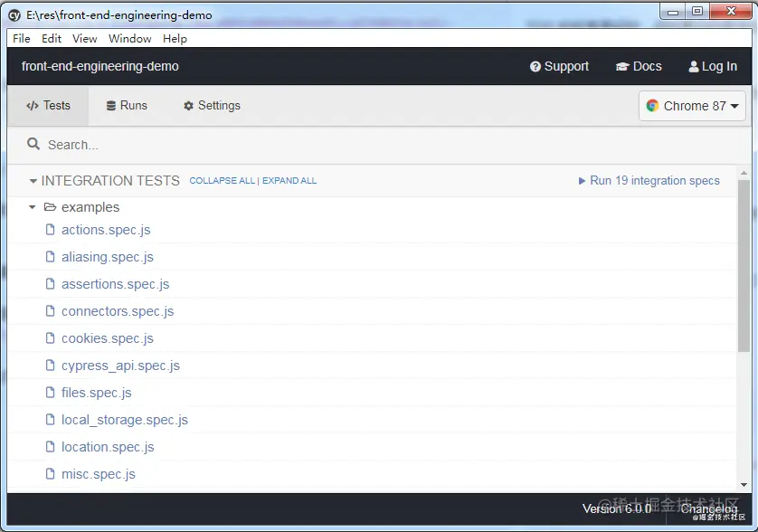This screenshot has width=758, height=532.
Task: Click file icon beside files.spec.js
Action: pyautogui.click(x=50, y=393)
